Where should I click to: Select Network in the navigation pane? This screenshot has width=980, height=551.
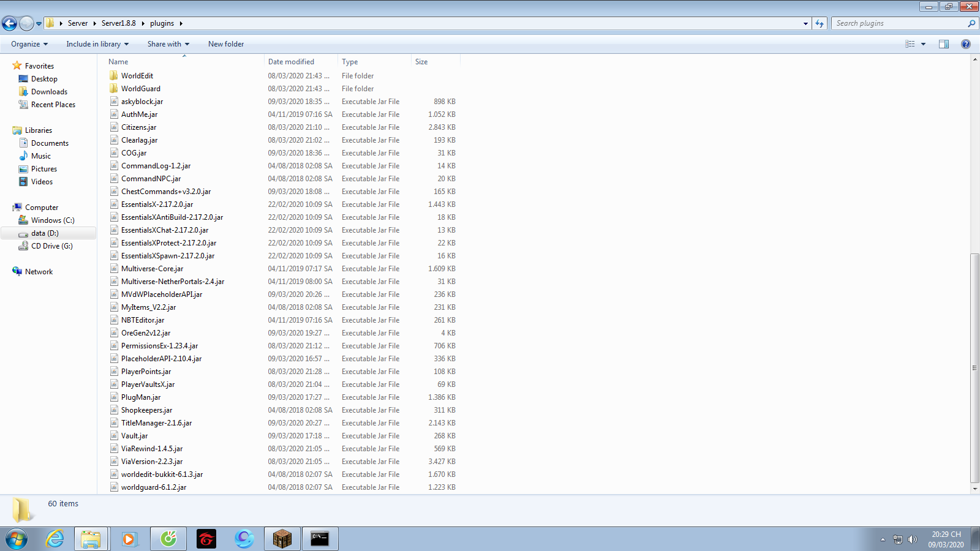pyautogui.click(x=39, y=272)
